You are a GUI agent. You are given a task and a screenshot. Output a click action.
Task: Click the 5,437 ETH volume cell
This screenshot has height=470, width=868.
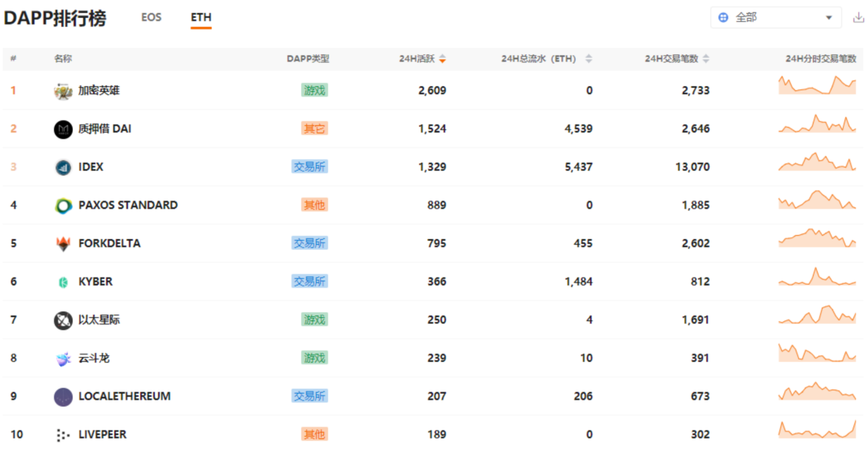pos(579,167)
